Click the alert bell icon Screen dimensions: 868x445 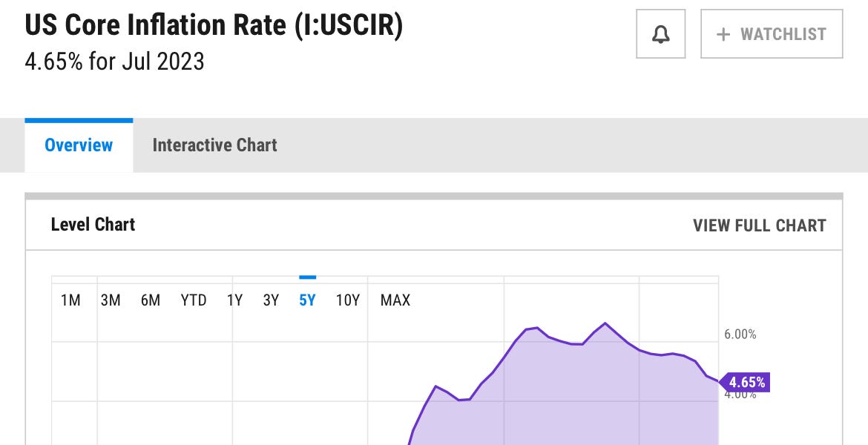[660, 33]
